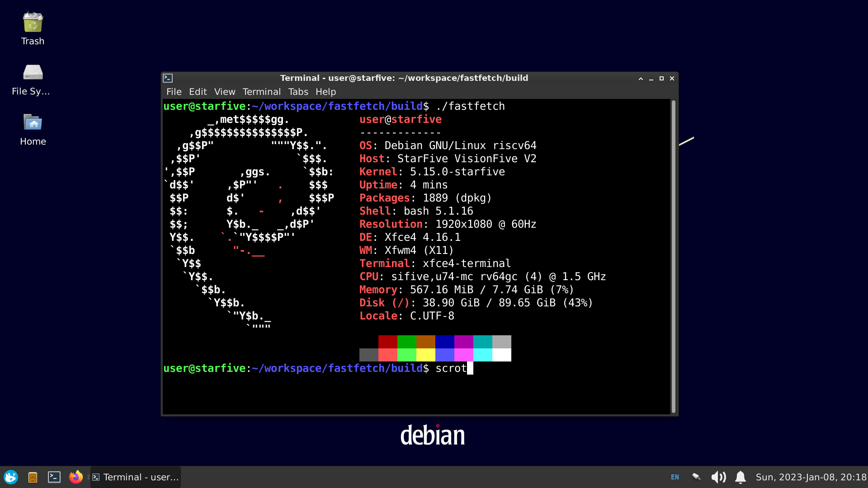
Task: Select the Terminal window taskbar button
Action: [x=136, y=477]
